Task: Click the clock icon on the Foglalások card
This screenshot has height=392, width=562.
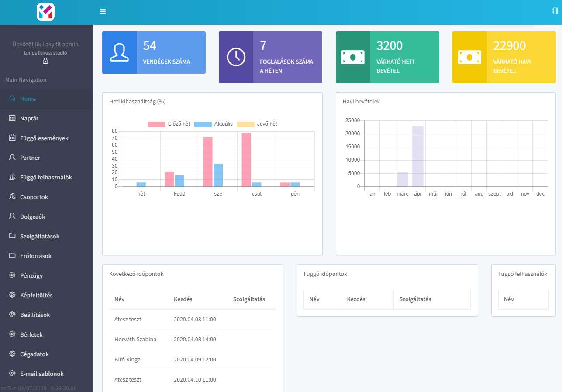Action: click(x=236, y=57)
